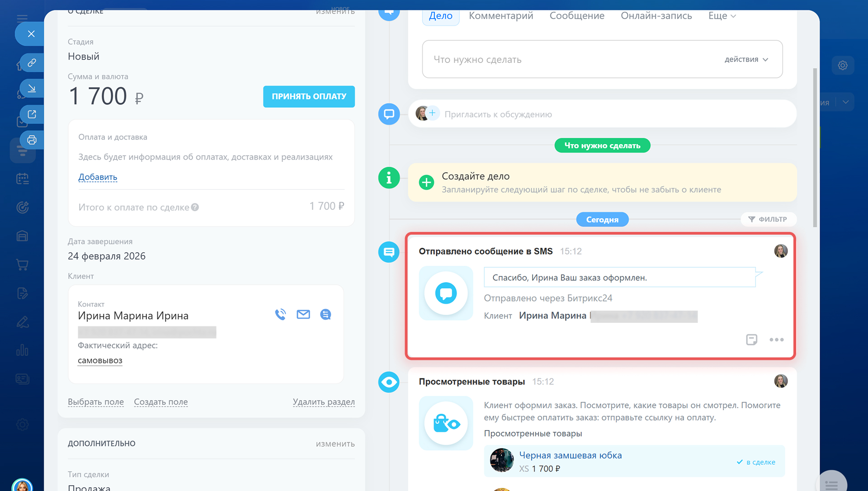Expand the 'Еще' tab menu
868x491 pixels.
coord(722,16)
